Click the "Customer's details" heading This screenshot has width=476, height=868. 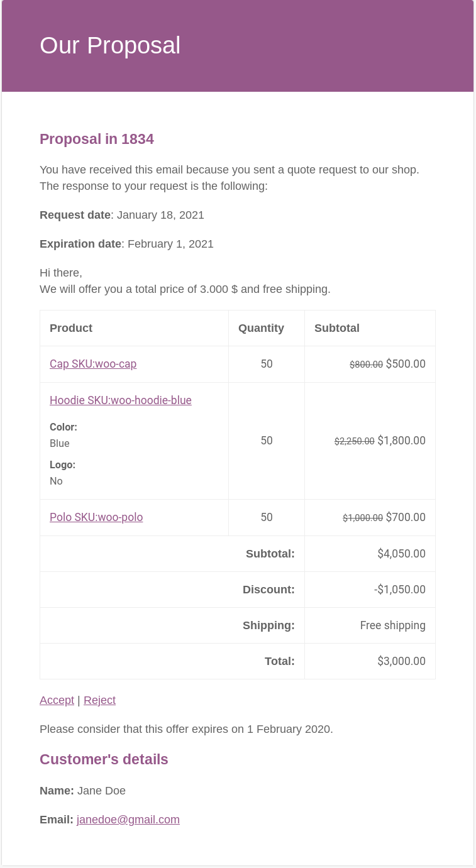tap(104, 759)
